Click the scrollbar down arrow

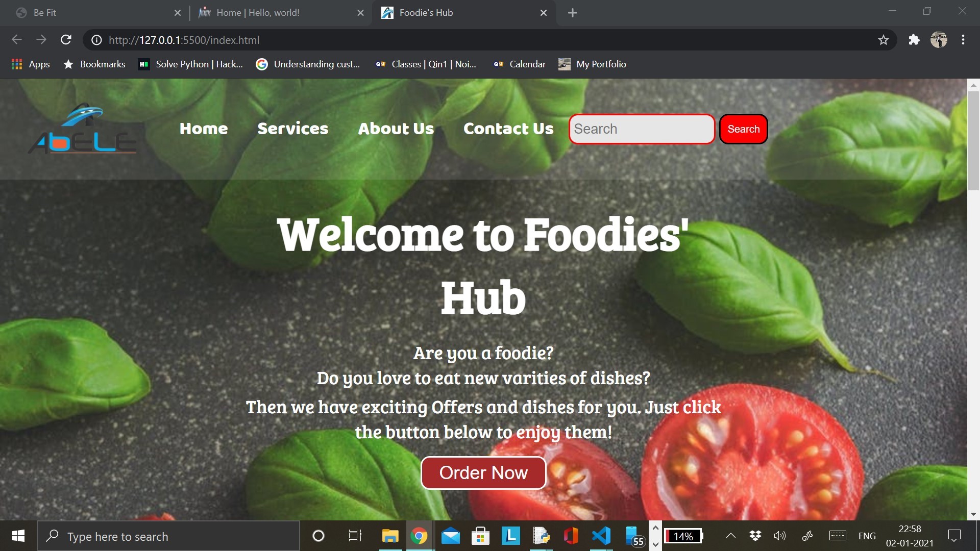pos(973,514)
